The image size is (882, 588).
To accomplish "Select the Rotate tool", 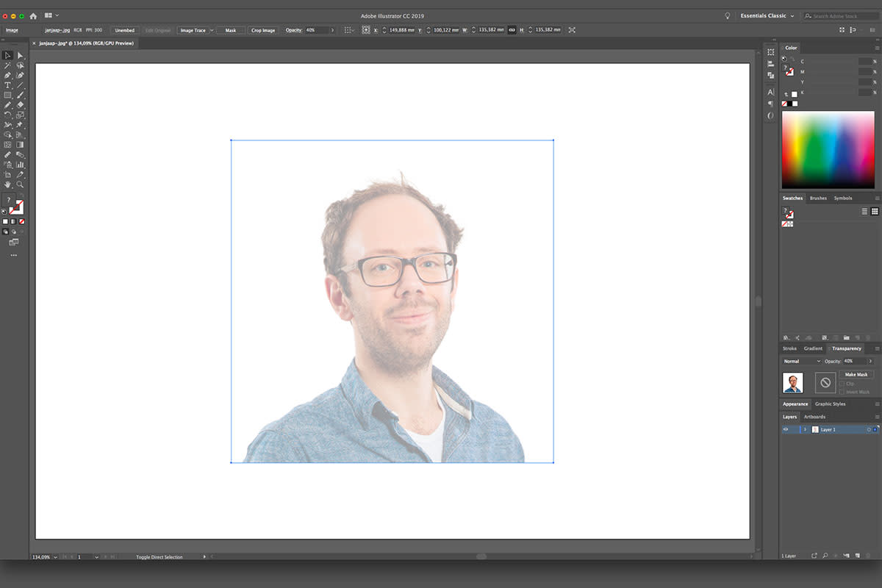I will tap(7, 115).
